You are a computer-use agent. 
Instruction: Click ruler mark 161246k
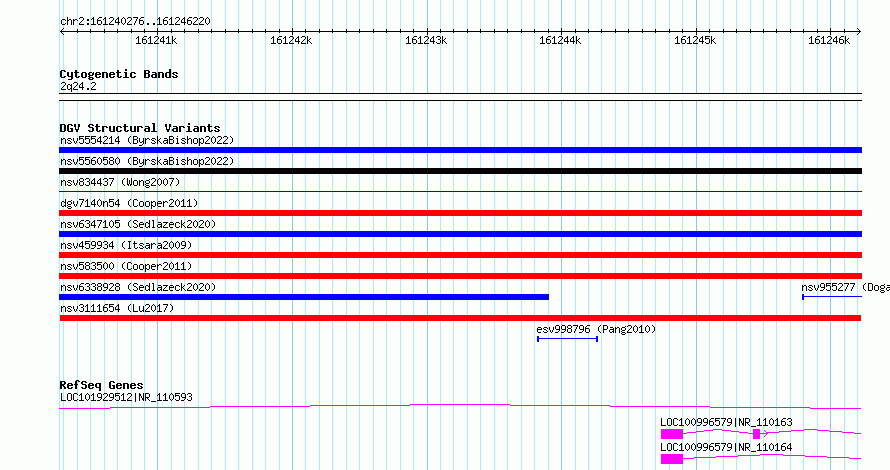coord(829,40)
